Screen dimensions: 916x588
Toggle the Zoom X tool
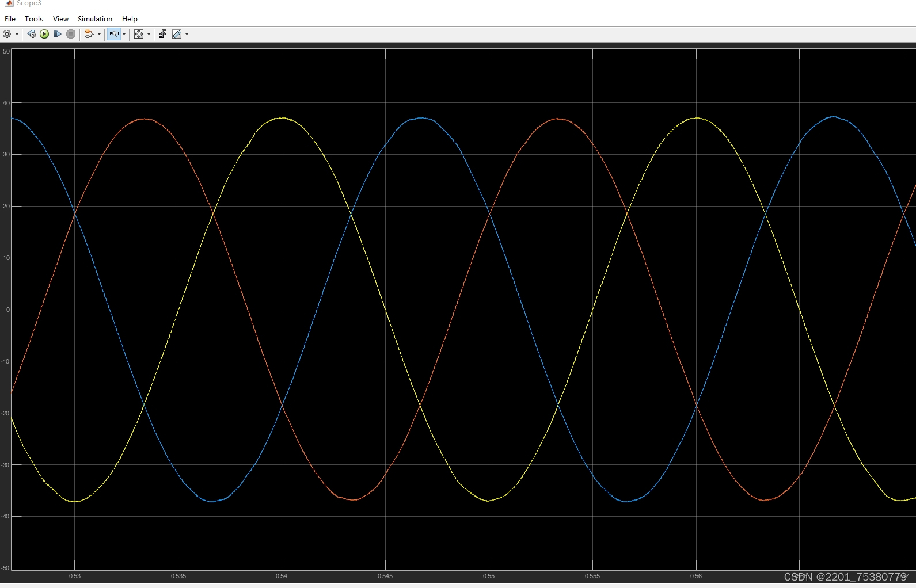114,35
